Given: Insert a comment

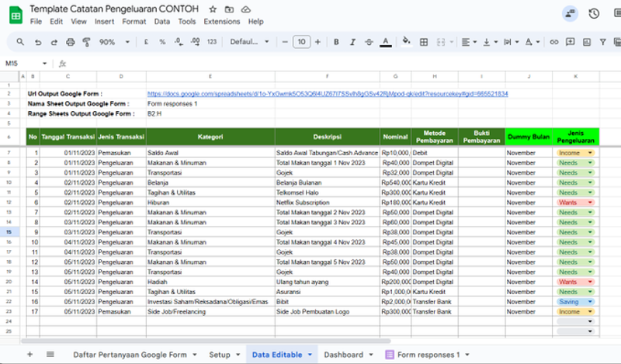Looking at the screenshot, I should (x=570, y=42).
